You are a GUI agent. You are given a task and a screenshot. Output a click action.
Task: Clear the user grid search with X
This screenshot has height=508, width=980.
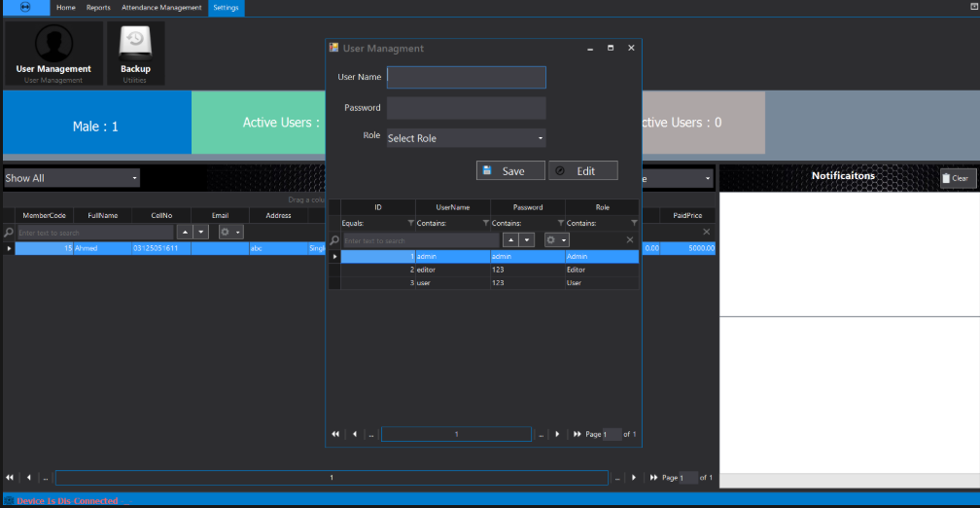click(x=629, y=239)
